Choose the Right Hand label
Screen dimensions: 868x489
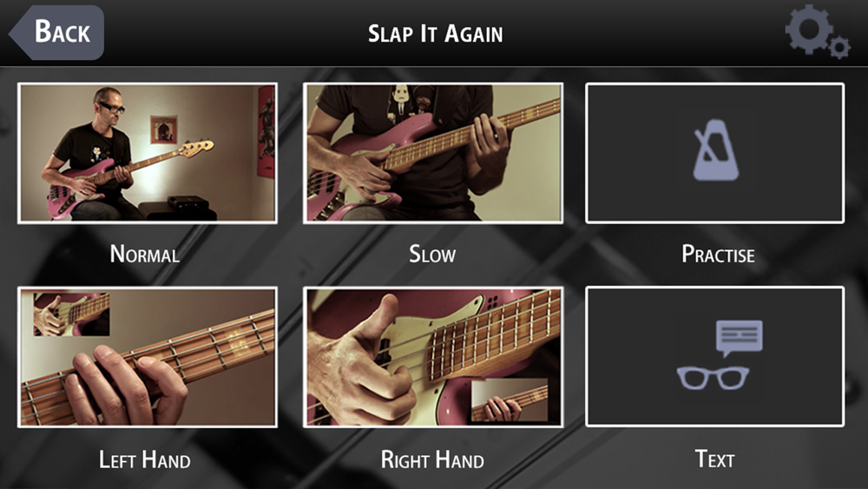point(432,459)
